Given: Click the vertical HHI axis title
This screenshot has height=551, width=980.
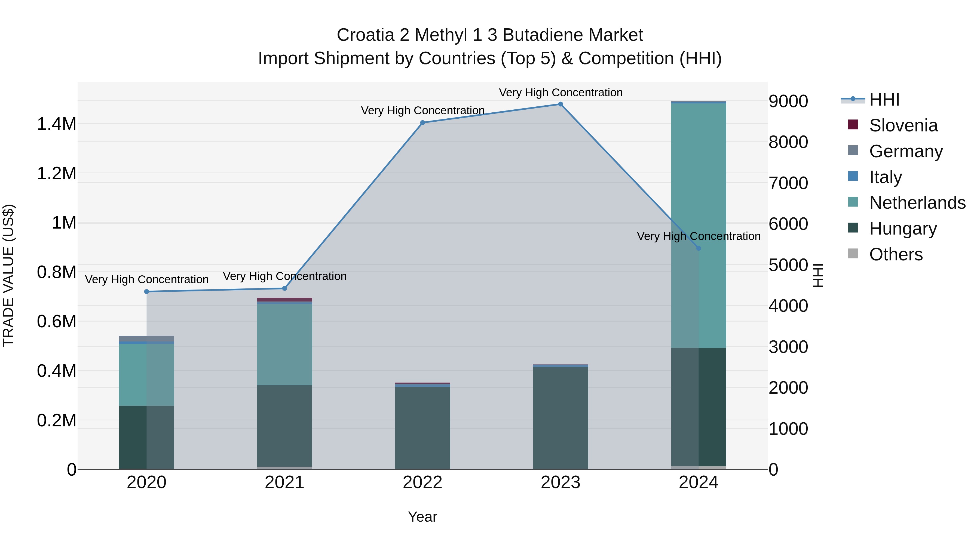Looking at the screenshot, I should (x=818, y=275).
